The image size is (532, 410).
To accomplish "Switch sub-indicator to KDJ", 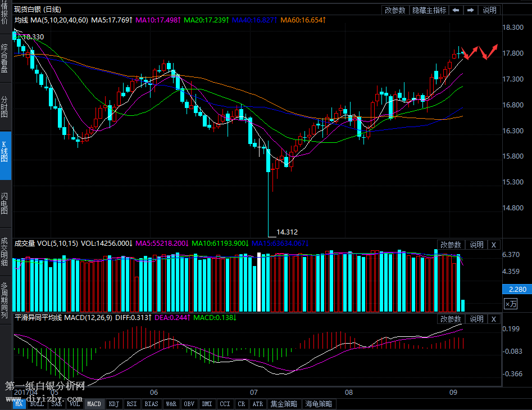I will [113, 404].
